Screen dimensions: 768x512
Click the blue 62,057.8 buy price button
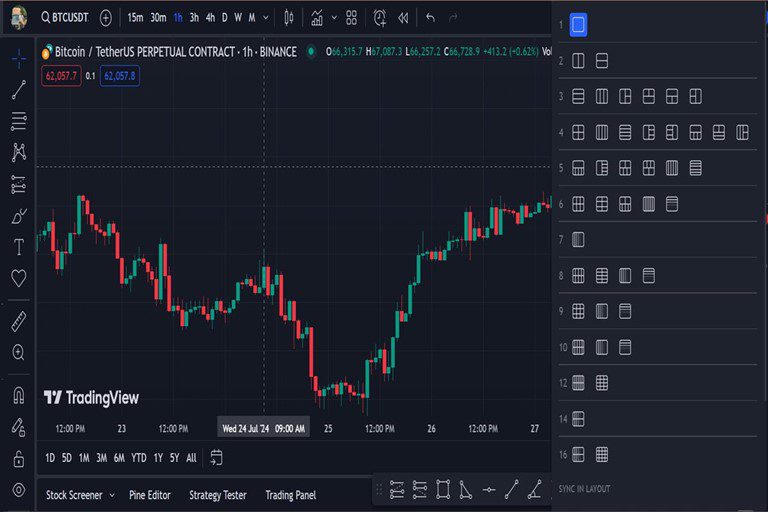pyautogui.click(x=120, y=76)
